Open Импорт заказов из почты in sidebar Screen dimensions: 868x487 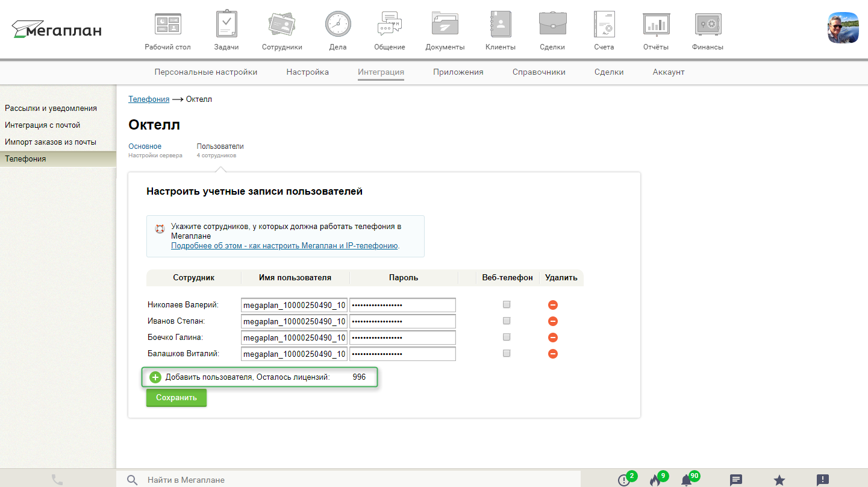tap(51, 142)
